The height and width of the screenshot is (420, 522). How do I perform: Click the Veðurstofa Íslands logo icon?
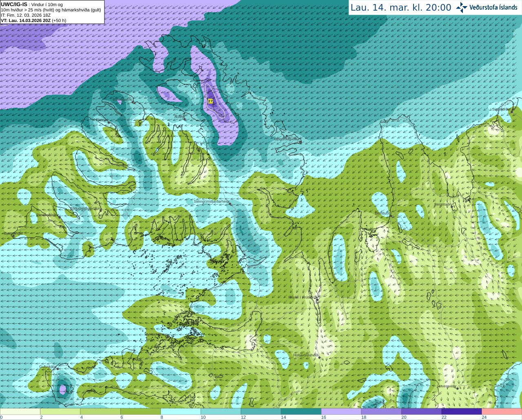462,7
